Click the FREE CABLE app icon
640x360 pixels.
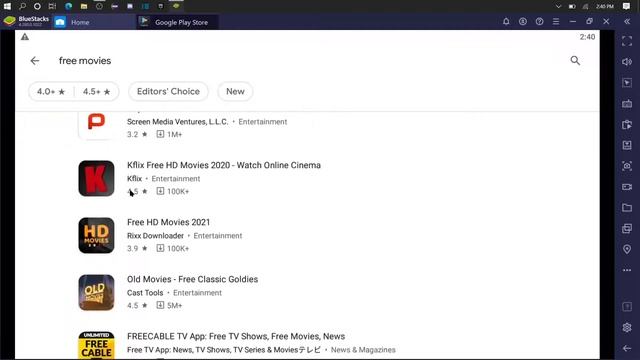tap(96, 345)
